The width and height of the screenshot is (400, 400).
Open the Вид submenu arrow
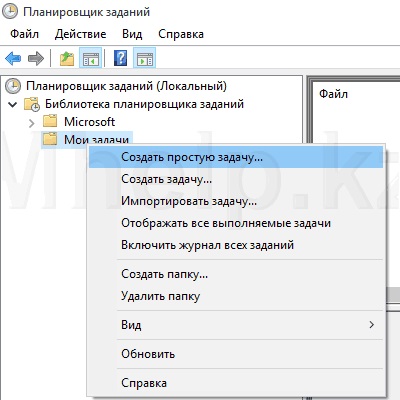click(x=371, y=325)
